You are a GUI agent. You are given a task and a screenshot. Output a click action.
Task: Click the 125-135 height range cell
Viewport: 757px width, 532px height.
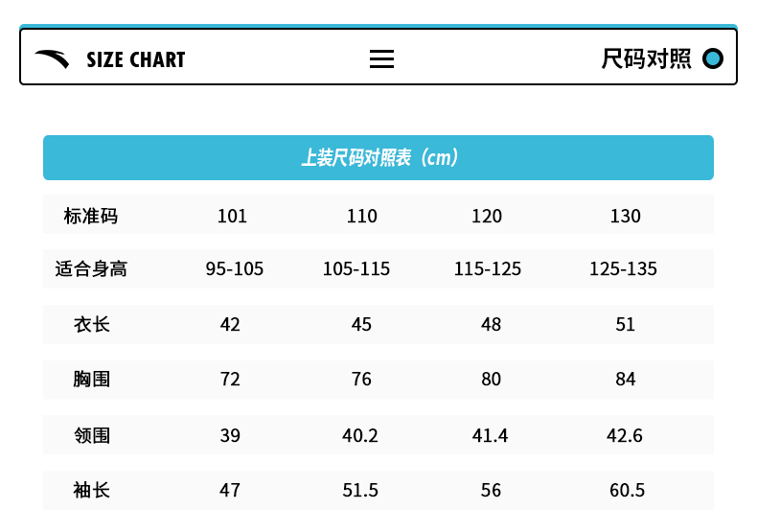coord(623,269)
